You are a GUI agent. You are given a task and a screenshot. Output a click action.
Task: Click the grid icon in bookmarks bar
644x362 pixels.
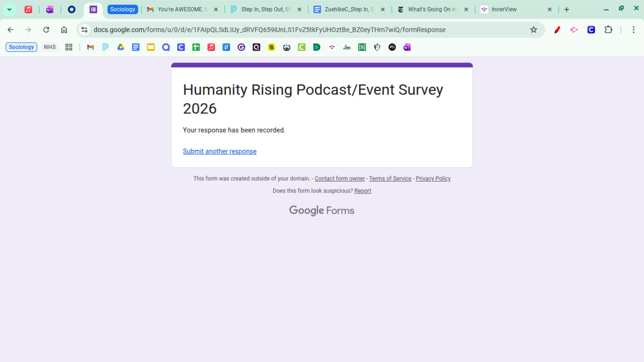pyautogui.click(x=69, y=47)
